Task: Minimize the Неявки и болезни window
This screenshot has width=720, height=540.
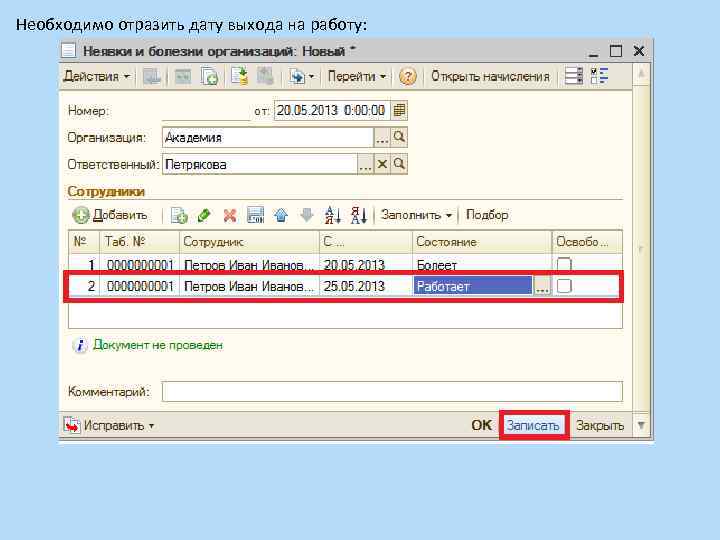Action: click(594, 52)
